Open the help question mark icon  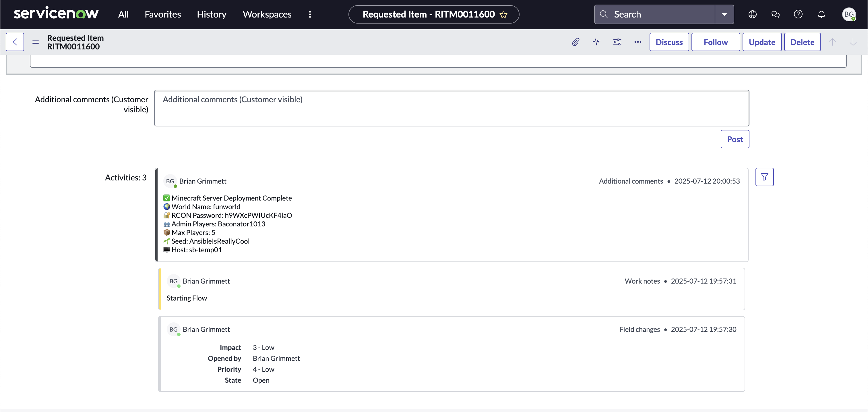[798, 14]
